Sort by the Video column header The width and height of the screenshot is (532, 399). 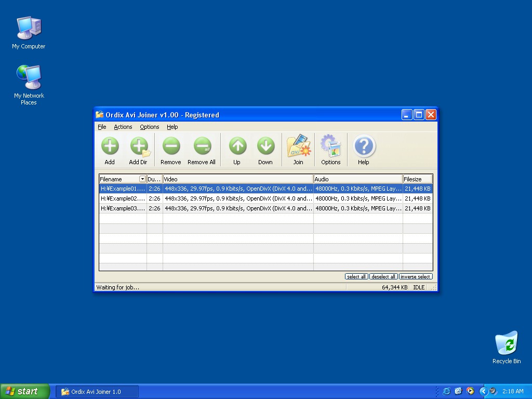point(238,179)
